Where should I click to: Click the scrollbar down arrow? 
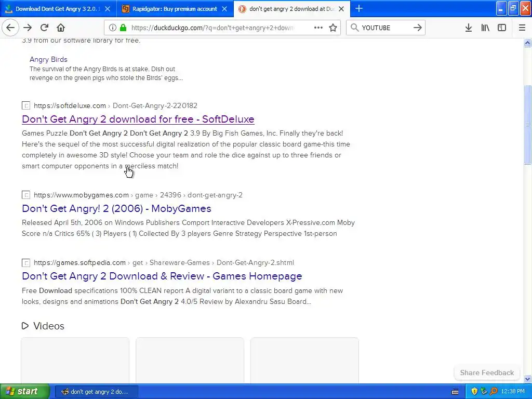[527, 379]
